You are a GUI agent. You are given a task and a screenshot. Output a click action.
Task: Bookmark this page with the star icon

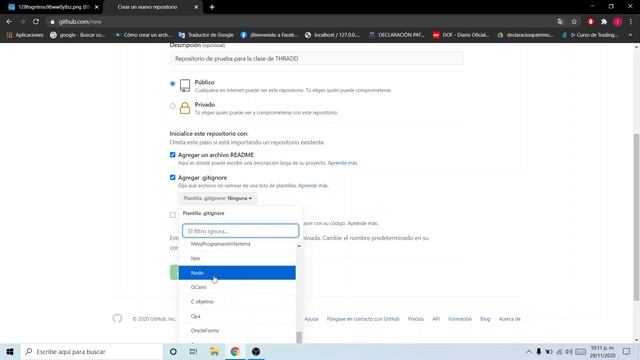(574, 22)
